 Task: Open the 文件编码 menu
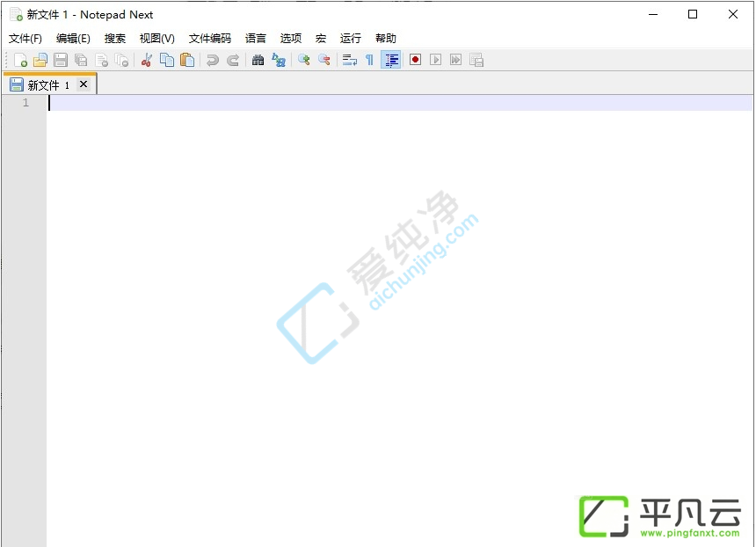click(x=210, y=38)
